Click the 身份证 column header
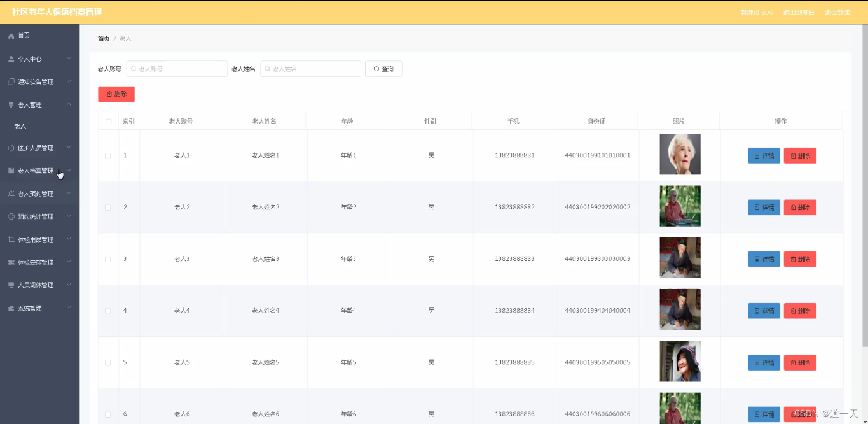 coord(596,122)
